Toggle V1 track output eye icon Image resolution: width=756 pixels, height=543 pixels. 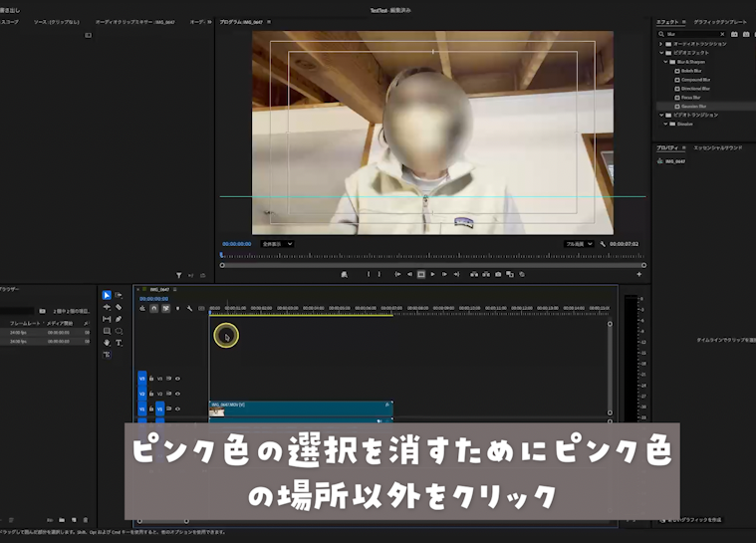177,408
